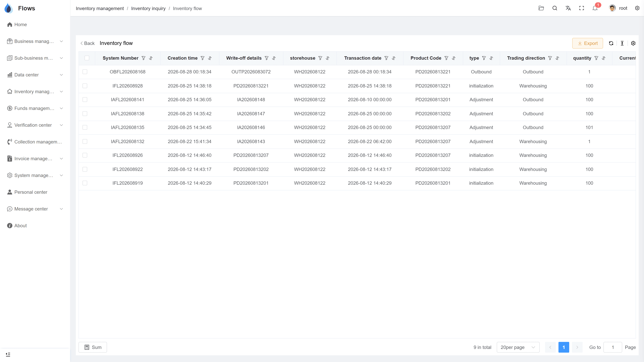The height and width of the screenshot is (362, 644).
Task: Sort by Creation time
Action: 210,58
